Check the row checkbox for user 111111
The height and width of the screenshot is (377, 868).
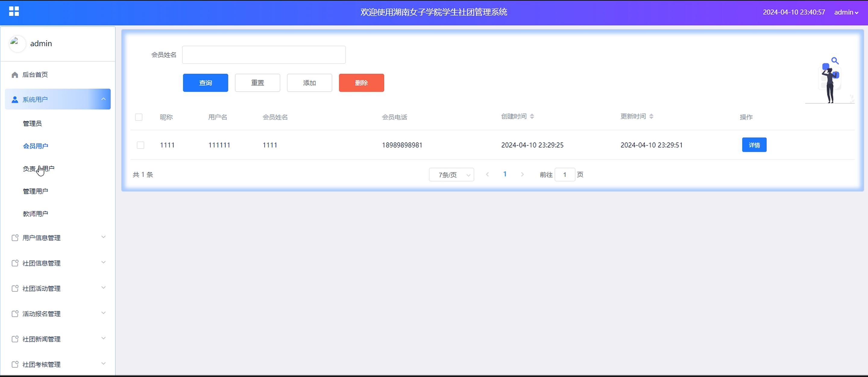(140, 145)
